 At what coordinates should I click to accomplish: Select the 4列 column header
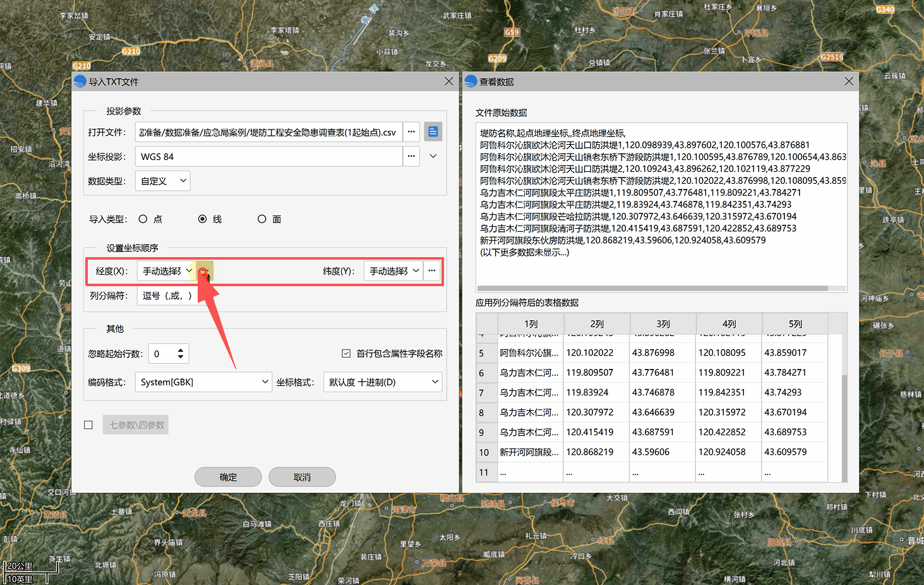click(729, 323)
